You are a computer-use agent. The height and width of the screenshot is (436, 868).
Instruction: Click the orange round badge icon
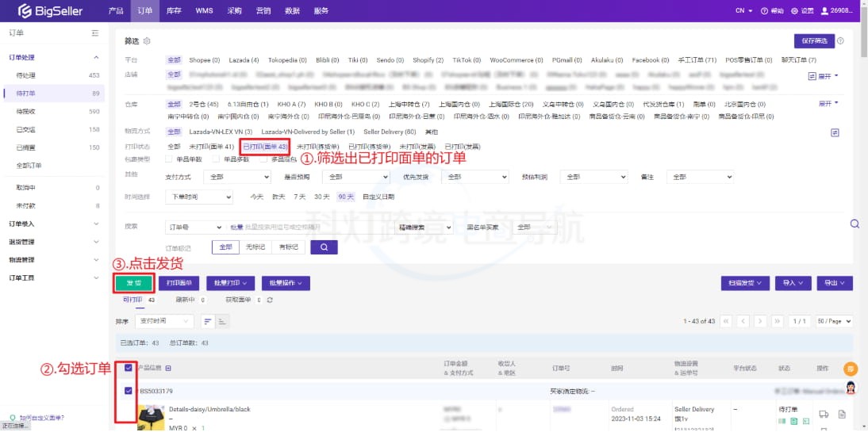point(851,368)
